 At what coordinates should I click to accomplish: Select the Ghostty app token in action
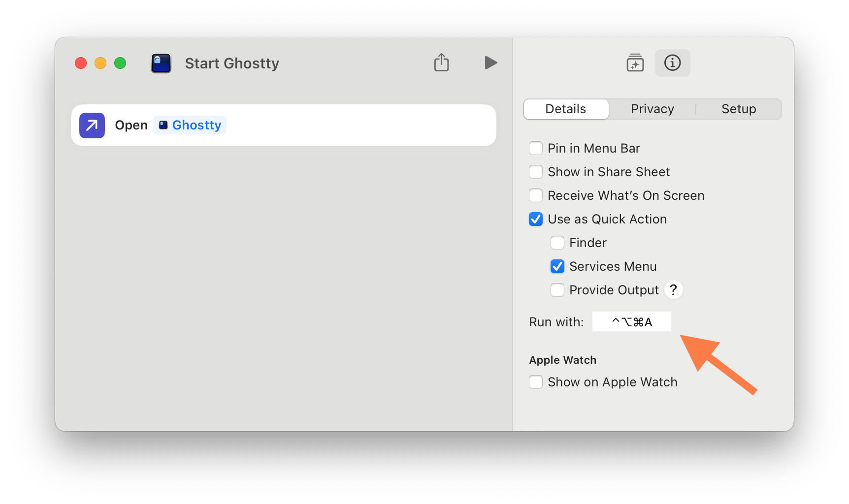tap(190, 125)
